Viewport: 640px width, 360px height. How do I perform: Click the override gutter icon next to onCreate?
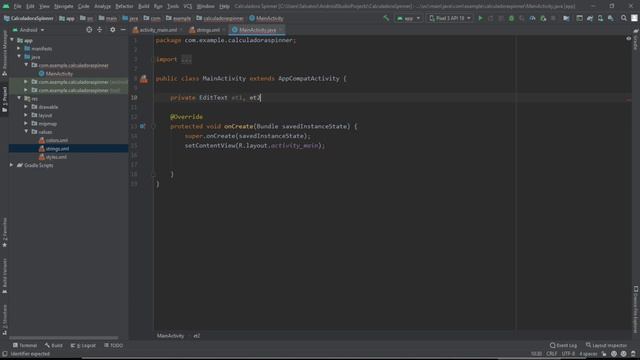point(142,126)
